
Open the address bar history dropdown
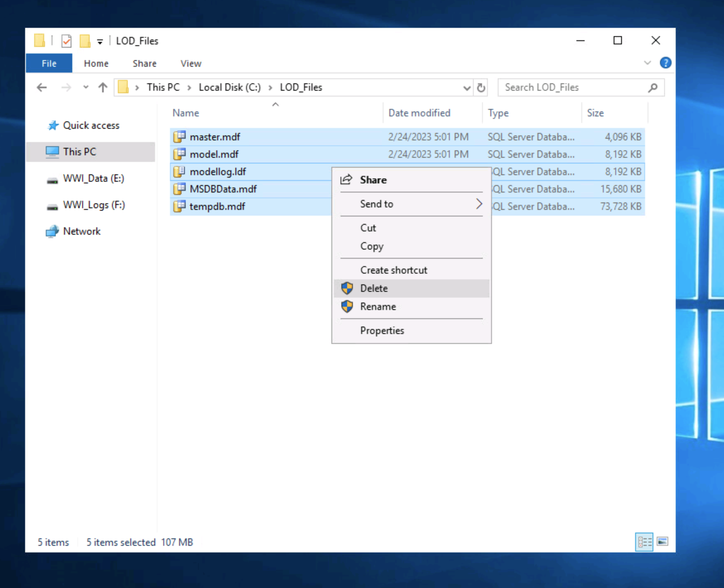pyautogui.click(x=467, y=87)
